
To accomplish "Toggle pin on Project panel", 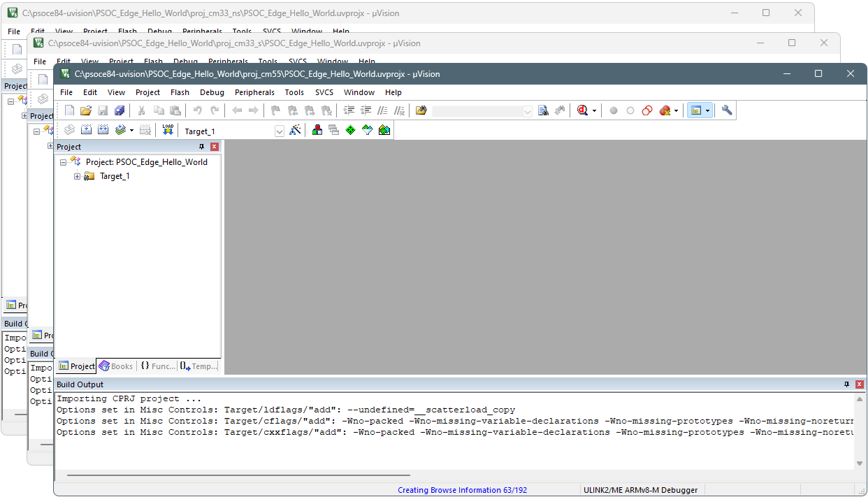I will pos(202,147).
